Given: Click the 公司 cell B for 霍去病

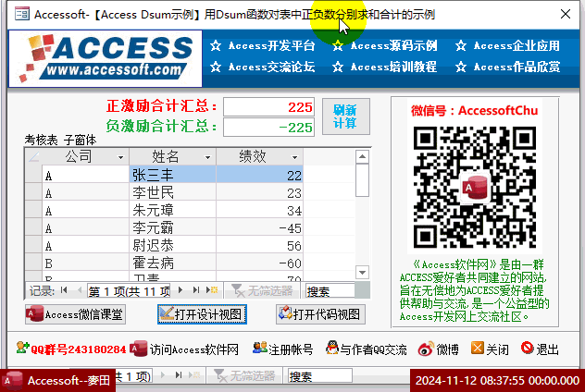Looking at the screenshot, I should click(x=85, y=263).
